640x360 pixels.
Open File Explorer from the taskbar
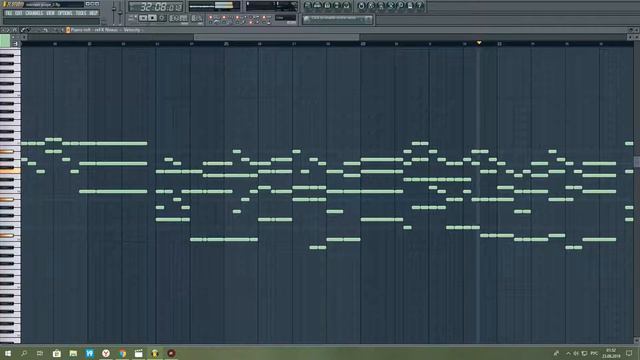73,353
